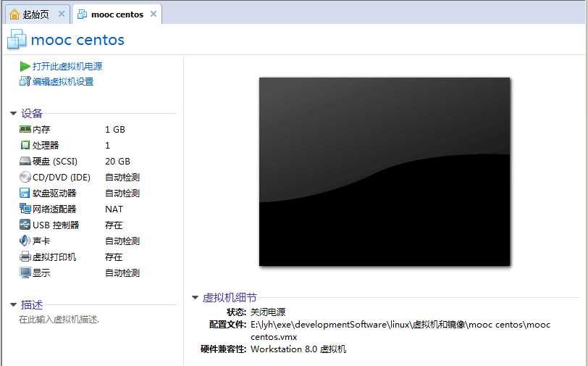Click the 1 GB memory value
This screenshot has height=366, width=588.
pyautogui.click(x=114, y=129)
